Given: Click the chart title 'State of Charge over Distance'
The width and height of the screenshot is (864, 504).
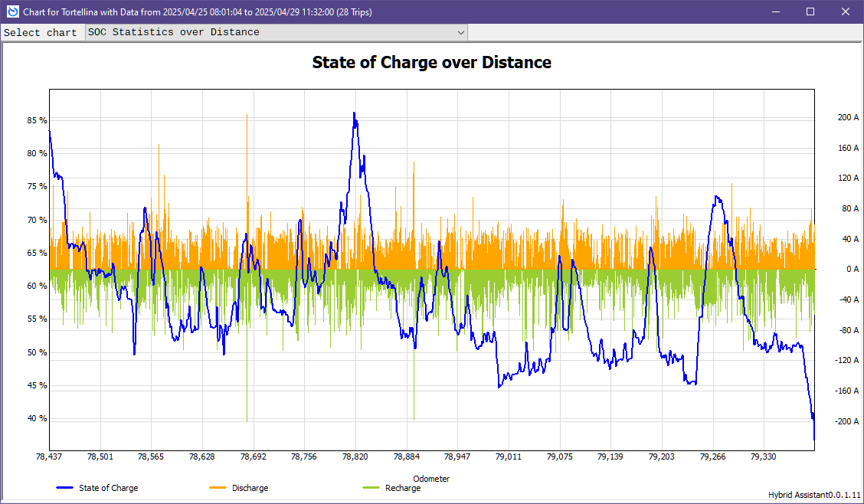Looking at the screenshot, I should (431, 63).
